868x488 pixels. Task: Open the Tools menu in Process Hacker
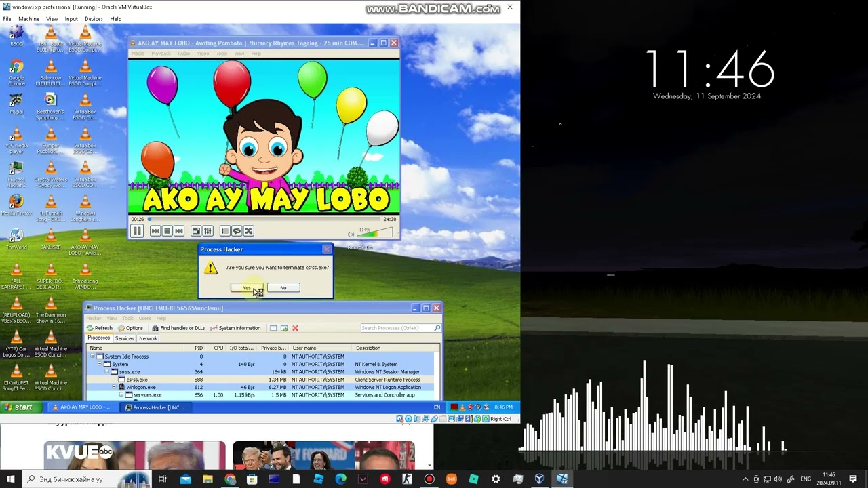[x=127, y=319]
